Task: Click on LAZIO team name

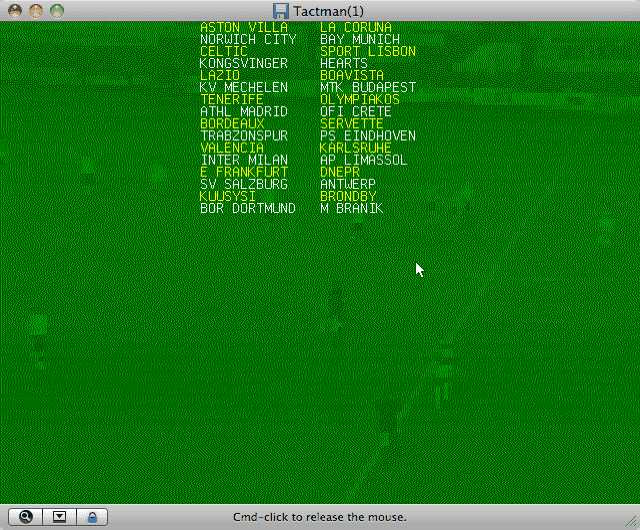Action: pos(220,75)
